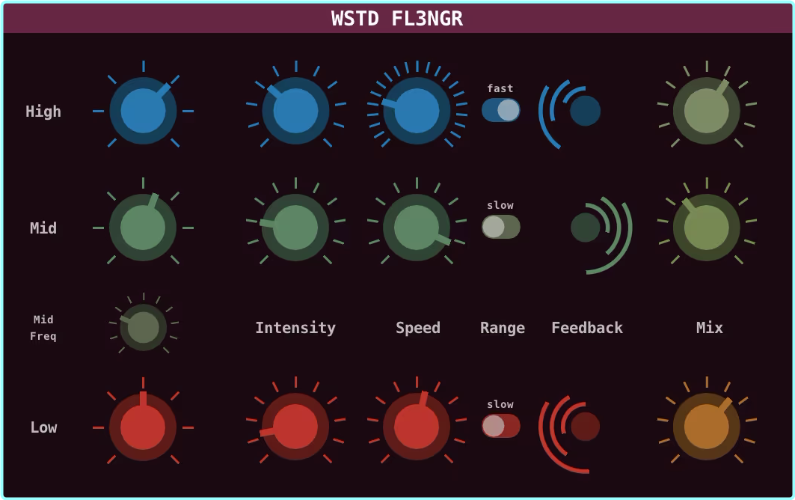Viewport: 795px width, 500px height.
Task: Click the High band Intensity knob
Action: [295, 111]
